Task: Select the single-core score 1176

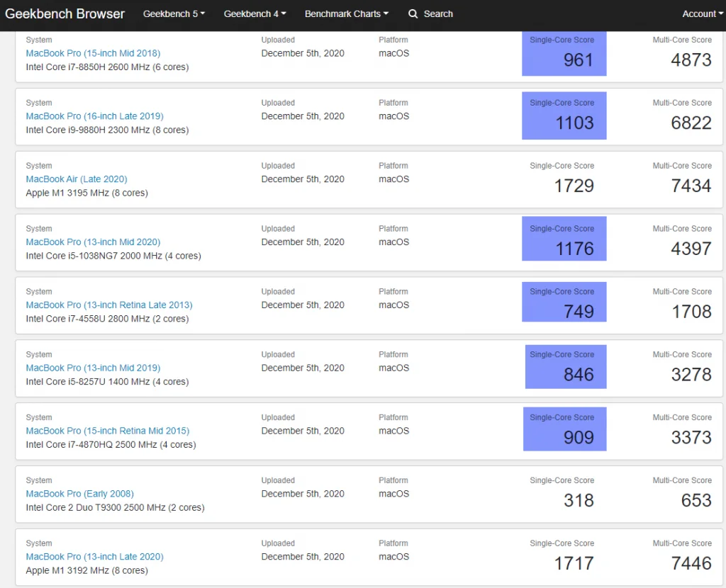Action: 574,249
